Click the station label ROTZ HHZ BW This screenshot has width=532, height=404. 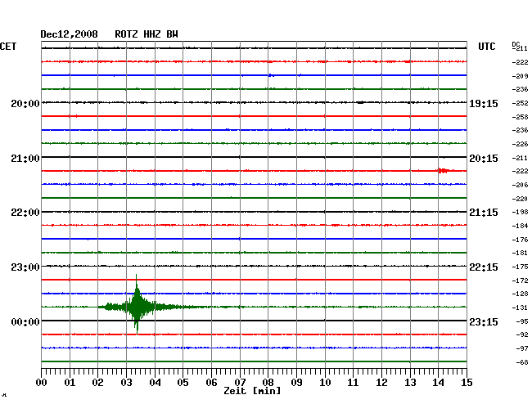tap(147, 34)
